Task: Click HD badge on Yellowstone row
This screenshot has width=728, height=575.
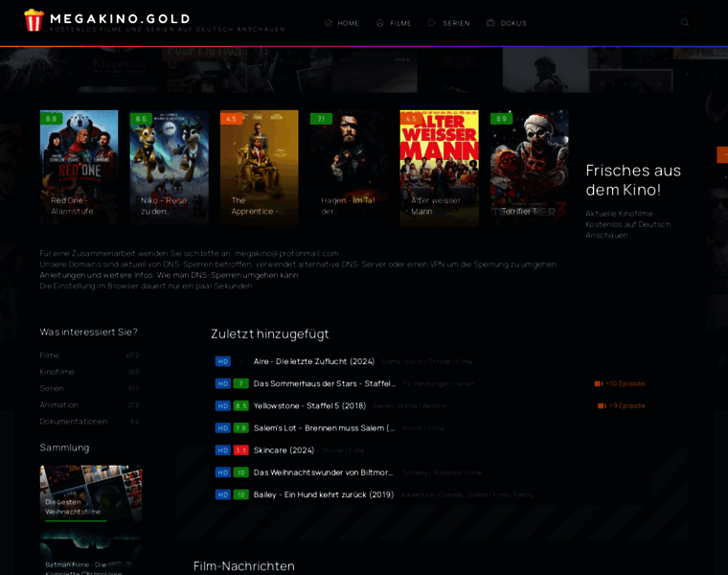Action: [223, 406]
